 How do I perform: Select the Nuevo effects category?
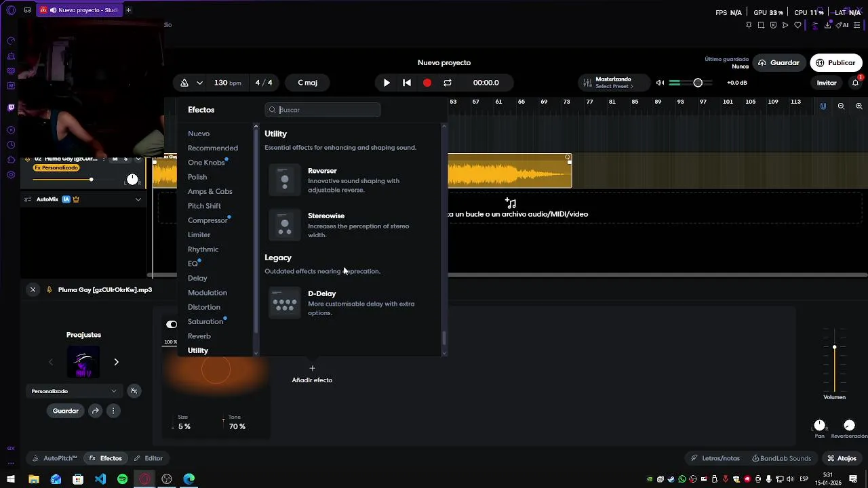click(199, 134)
